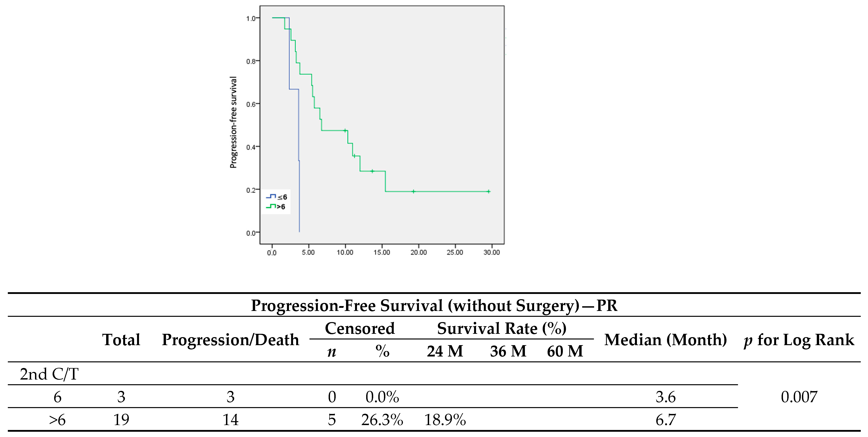This screenshot has height=437, width=868.
Task: Click the Median (Month) column header
Action: pos(665,340)
